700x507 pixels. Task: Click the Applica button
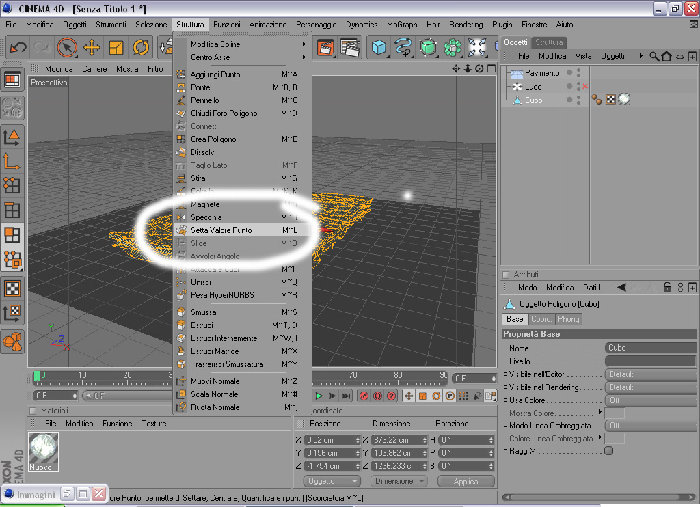point(466,482)
